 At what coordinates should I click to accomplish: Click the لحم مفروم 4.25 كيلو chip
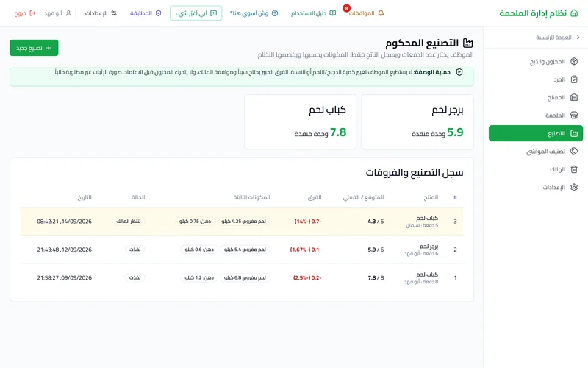click(243, 222)
